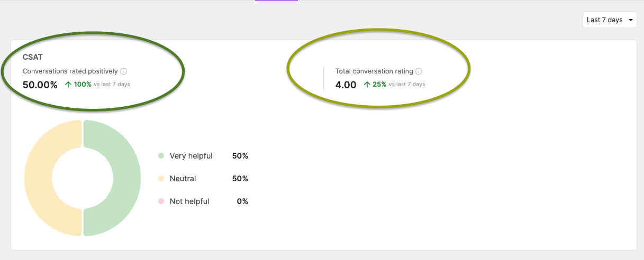Click green up arrow next to 100%

tap(68, 84)
